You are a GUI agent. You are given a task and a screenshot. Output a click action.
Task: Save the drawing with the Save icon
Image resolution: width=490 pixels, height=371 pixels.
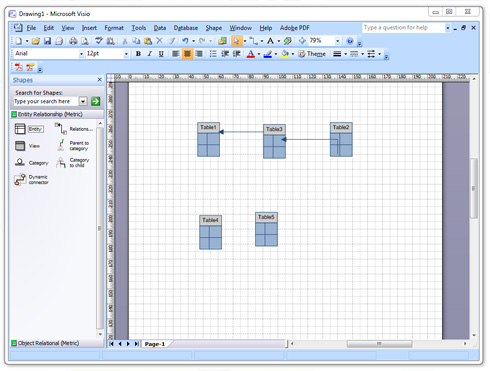[x=47, y=41]
